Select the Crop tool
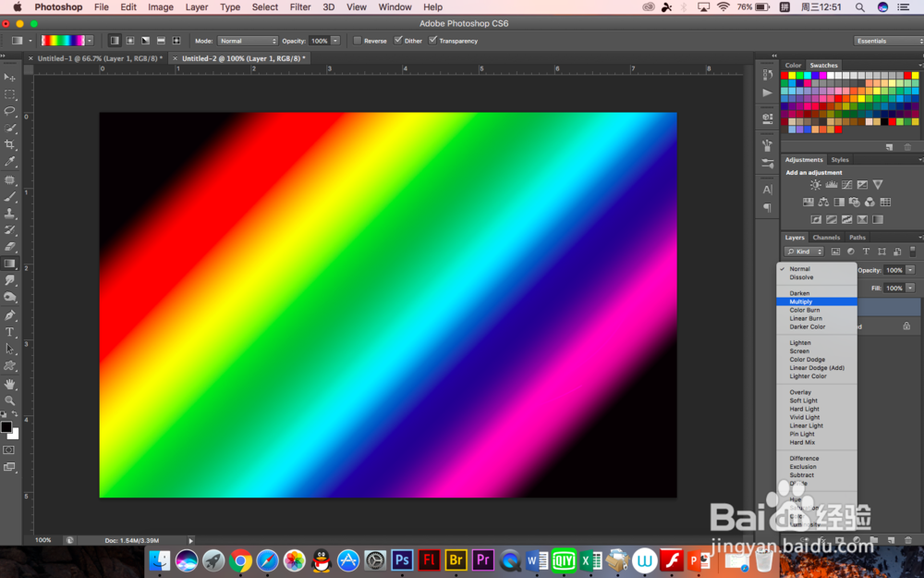Screen dimensions: 924x578 point(9,144)
